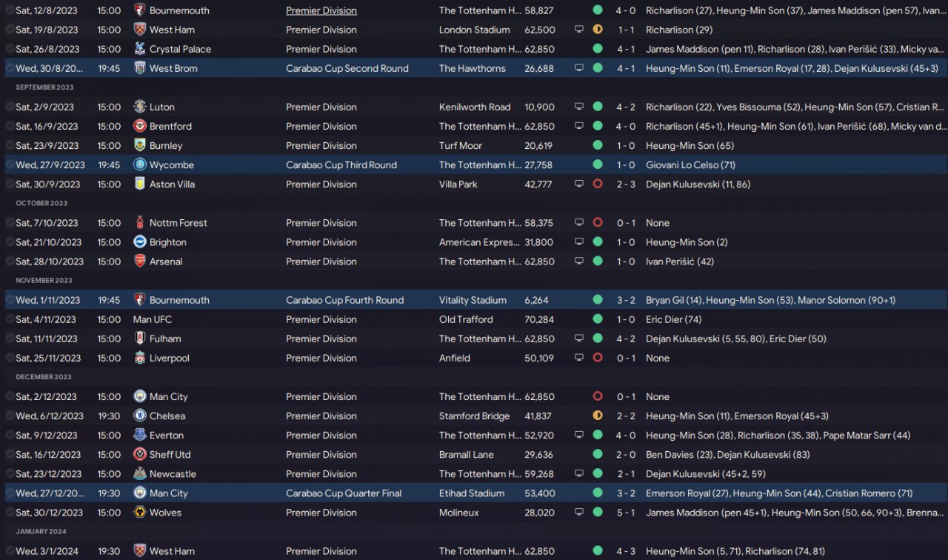Click the TV broadcast icon on the Liverpool row

pos(579,358)
